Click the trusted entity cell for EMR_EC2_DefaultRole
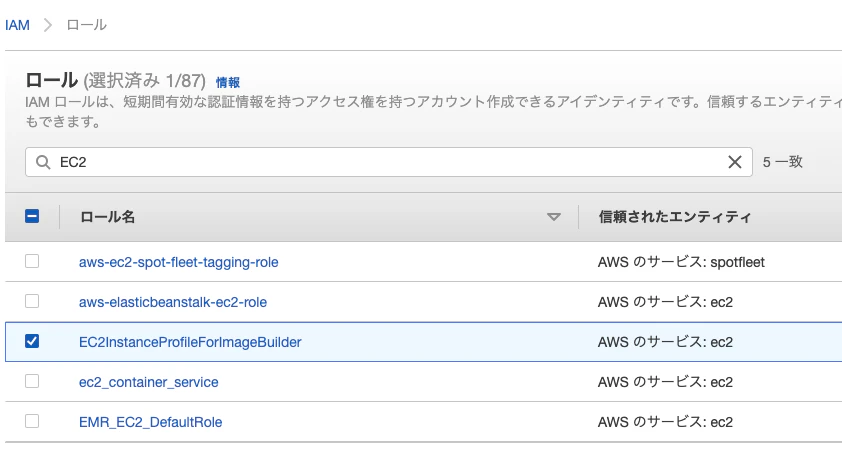 665,422
